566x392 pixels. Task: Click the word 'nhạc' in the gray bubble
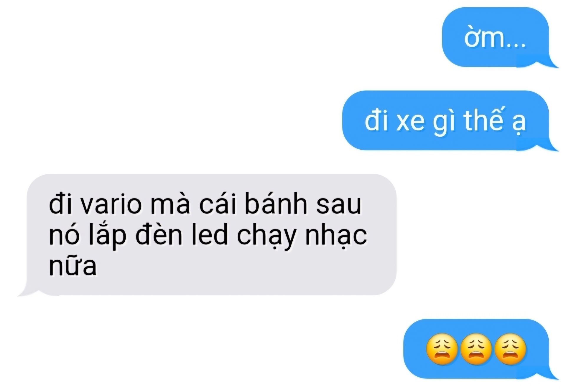click(336, 236)
